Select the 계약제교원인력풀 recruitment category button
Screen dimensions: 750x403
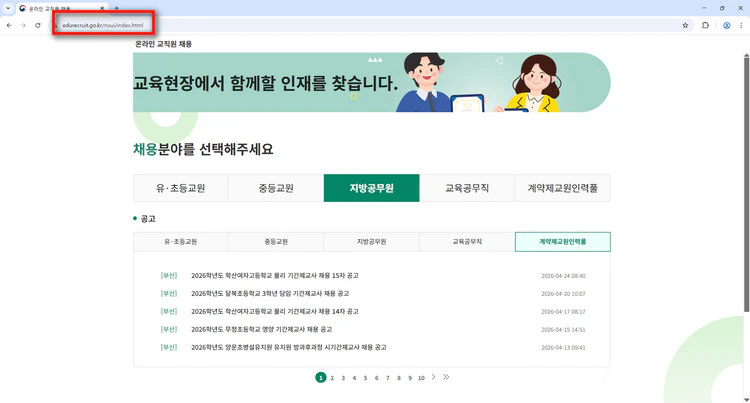562,188
